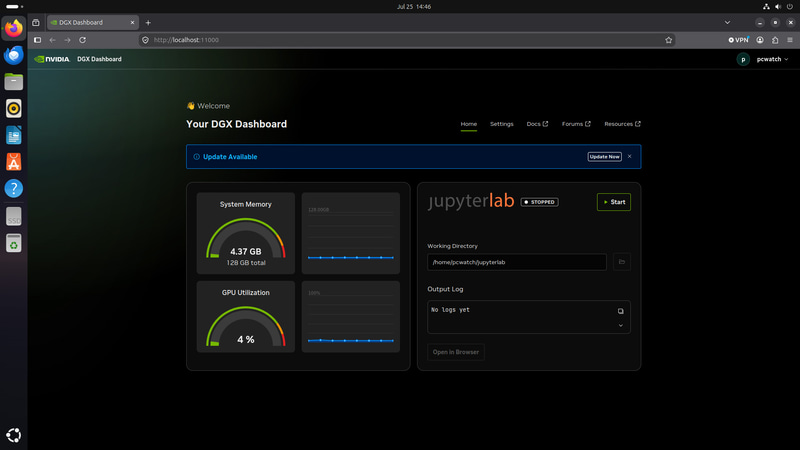Open the browser extensions icon
The image size is (800, 450).
point(775,40)
